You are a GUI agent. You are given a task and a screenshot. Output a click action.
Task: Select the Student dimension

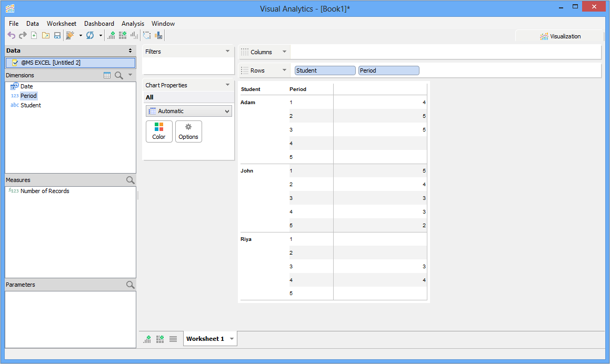coord(31,105)
